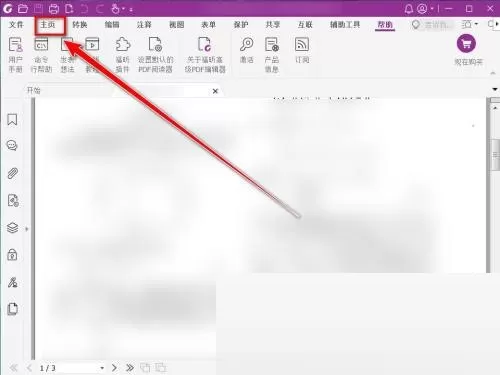The height and width of the screenshot is (375, 500).
Task: Open a file with the folder icon
Action: [23, 8]
